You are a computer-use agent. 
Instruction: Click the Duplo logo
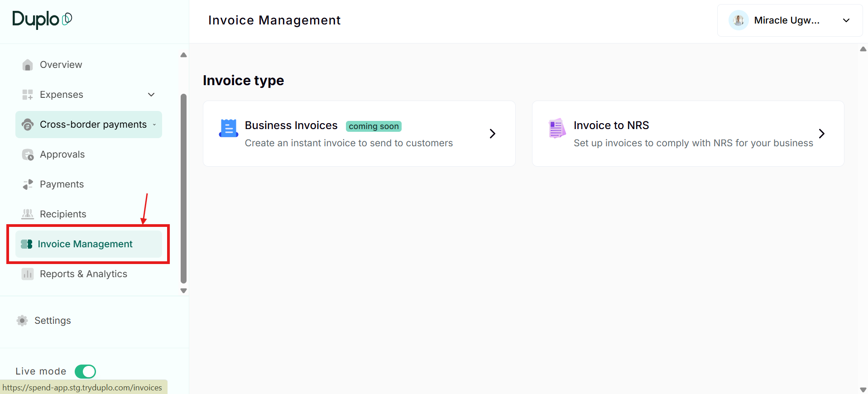tap(42, 19)
